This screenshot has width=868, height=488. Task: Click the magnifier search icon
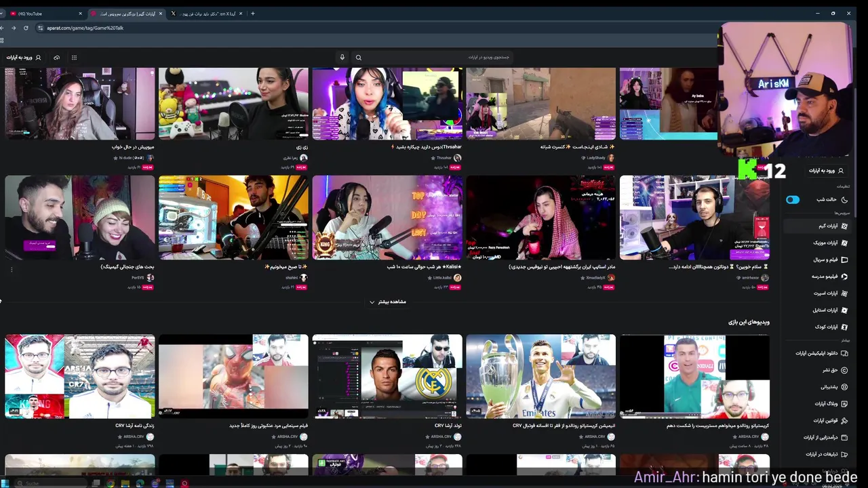coord(359,58)
